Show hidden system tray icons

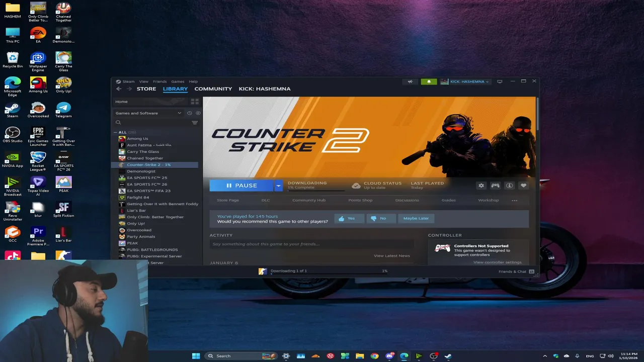(544, 356)
